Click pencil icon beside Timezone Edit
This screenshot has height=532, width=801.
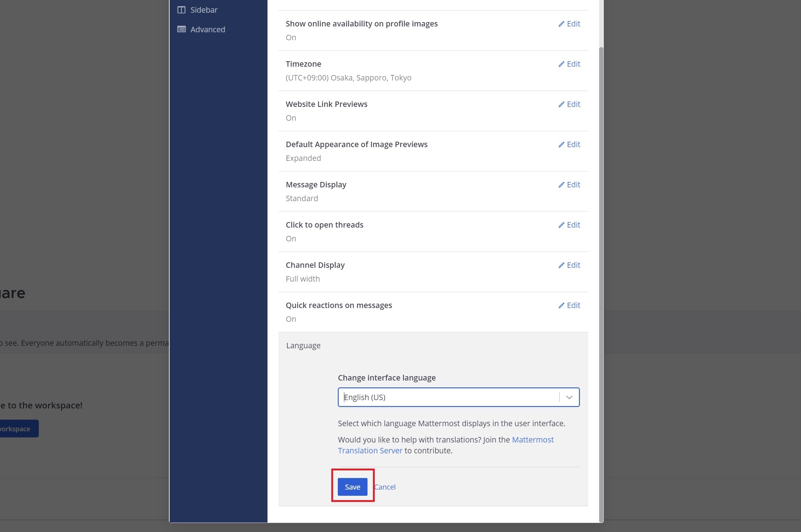point(561,64)
